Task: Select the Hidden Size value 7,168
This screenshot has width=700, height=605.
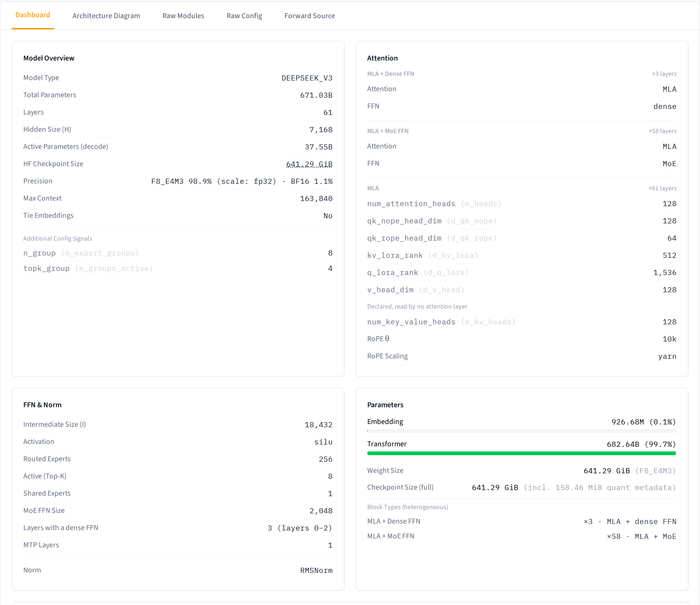Action: pos(321,130)
